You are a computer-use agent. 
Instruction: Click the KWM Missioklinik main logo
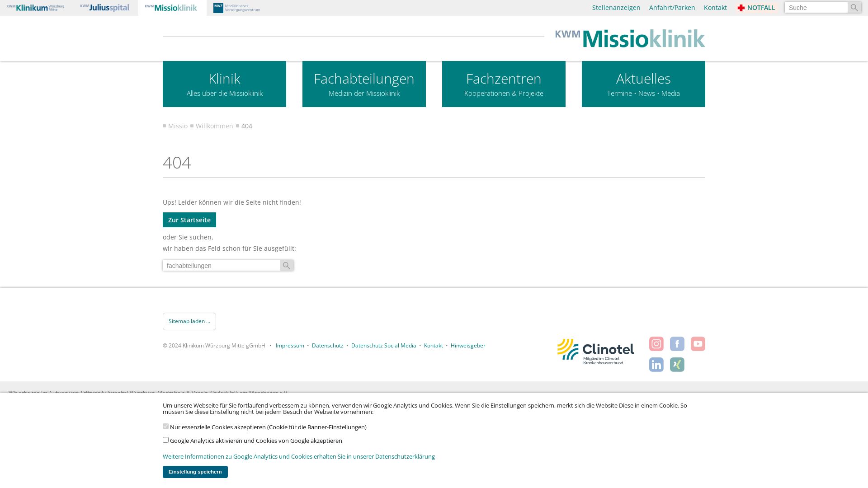click(x=630, y=39)
